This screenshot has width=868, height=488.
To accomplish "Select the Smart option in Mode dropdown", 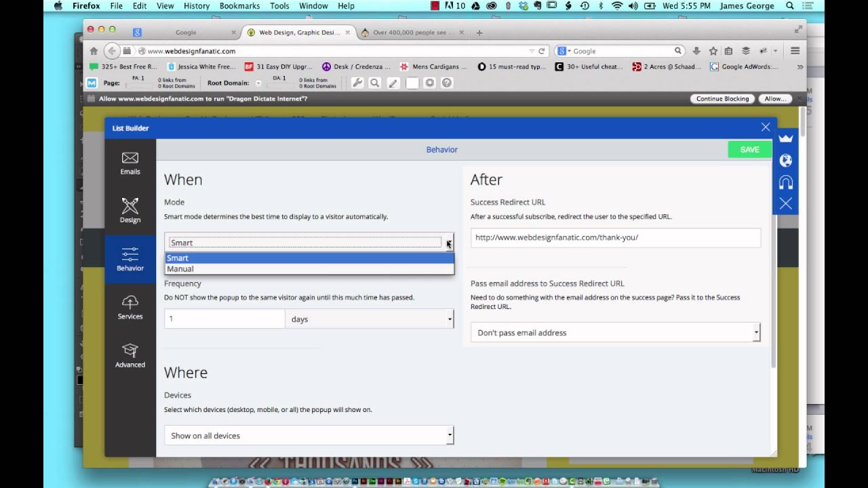I will pos(309,258).
